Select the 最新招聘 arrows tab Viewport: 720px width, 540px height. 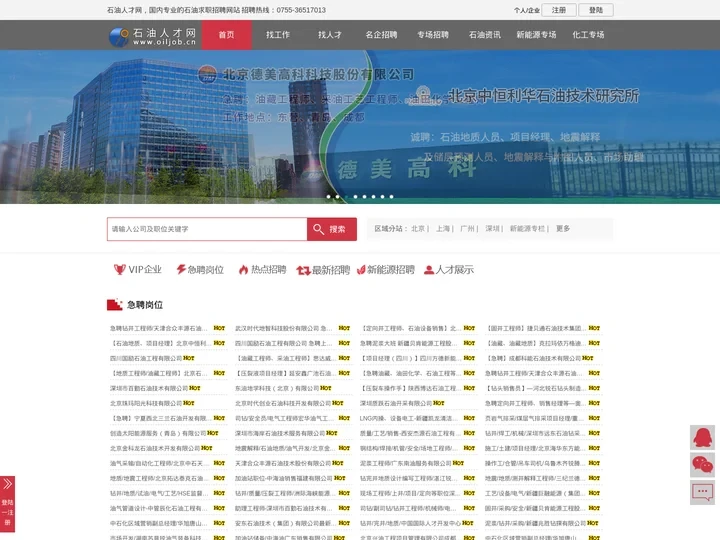click(x=323, y=270)
